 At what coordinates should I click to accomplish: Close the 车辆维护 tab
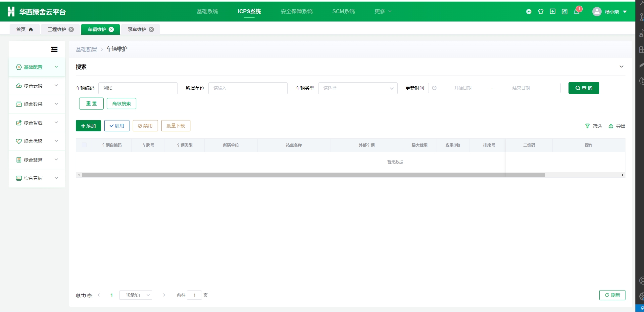click(111, 29)
